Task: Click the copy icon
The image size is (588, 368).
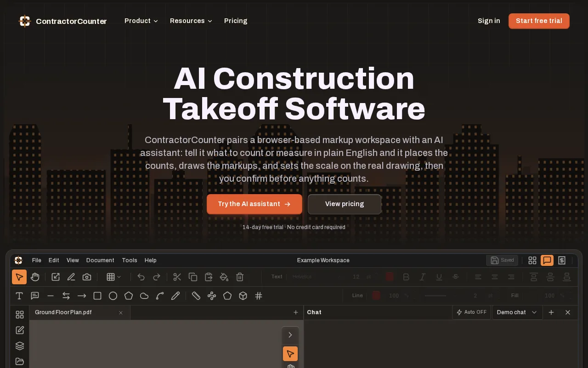Action: (193, 277)
